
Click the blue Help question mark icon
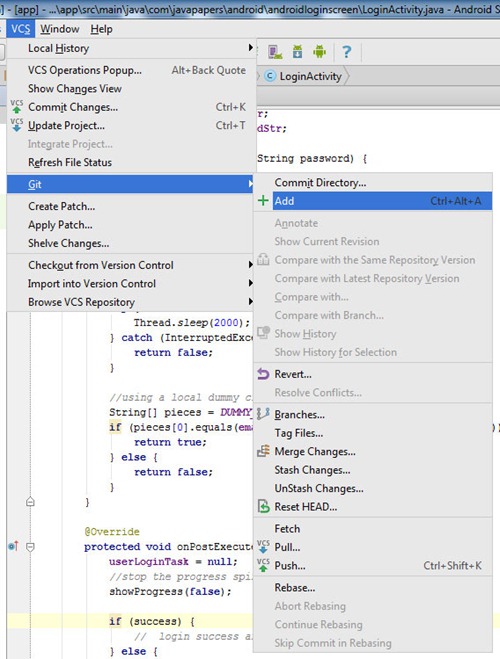[x=347, y=52]
